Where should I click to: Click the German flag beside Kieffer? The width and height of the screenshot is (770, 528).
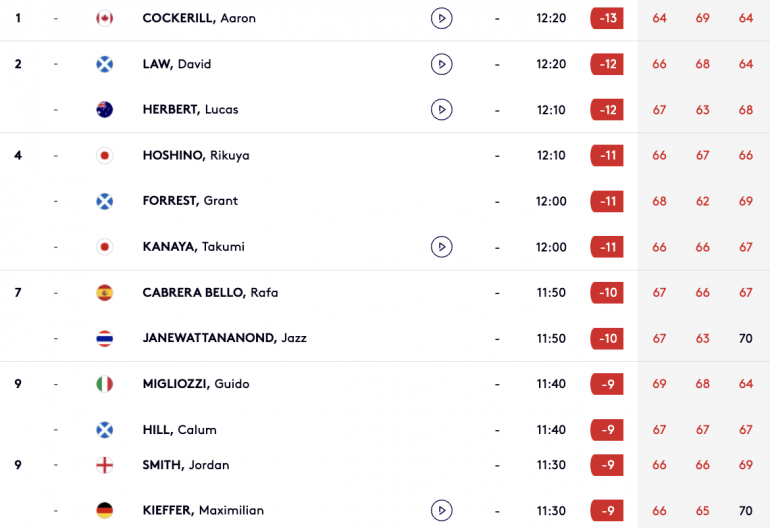tap(105, 510)
